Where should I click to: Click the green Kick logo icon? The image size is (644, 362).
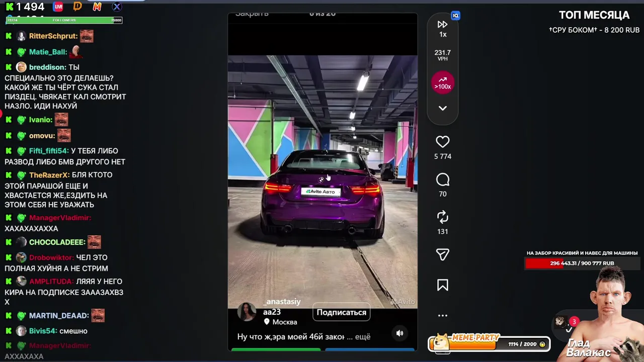click(10, 7)
